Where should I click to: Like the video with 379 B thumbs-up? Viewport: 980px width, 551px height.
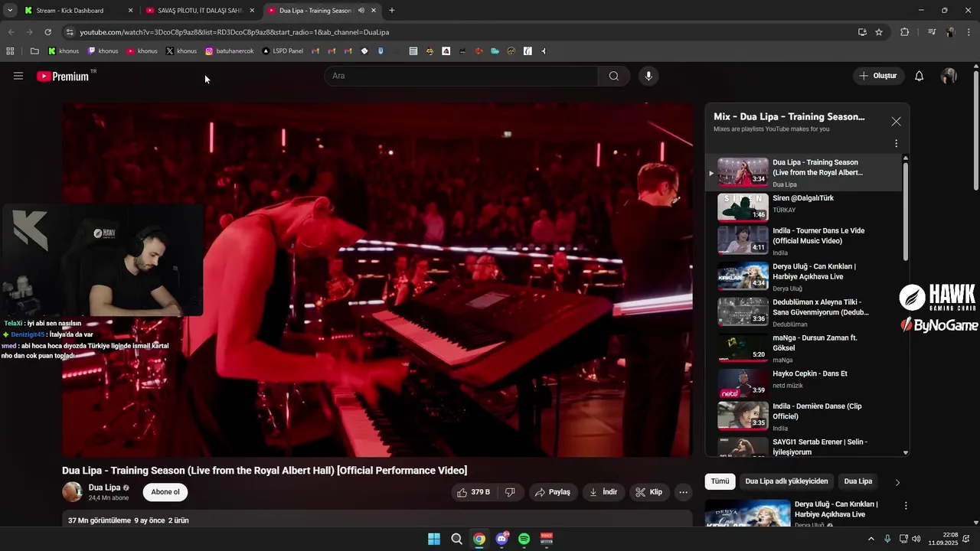point(474,492)
